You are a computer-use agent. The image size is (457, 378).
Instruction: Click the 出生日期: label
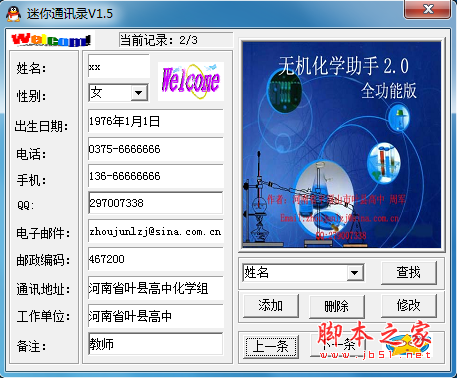41,126
